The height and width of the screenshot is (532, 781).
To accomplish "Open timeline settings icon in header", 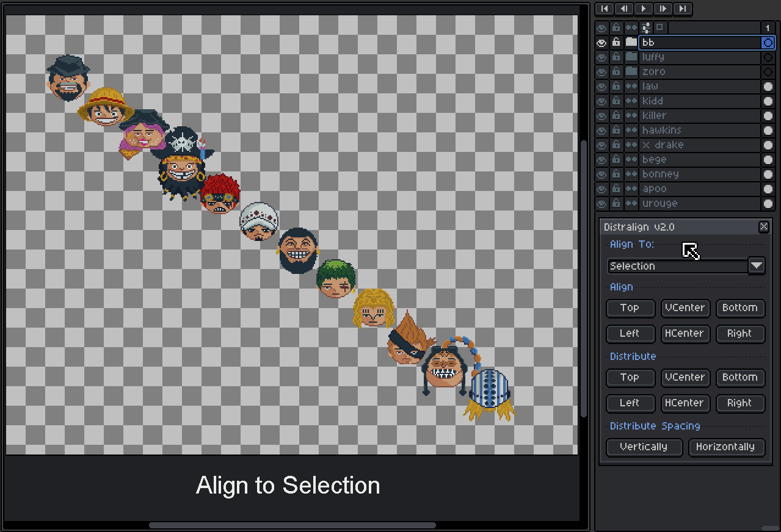I will (646, 27).
